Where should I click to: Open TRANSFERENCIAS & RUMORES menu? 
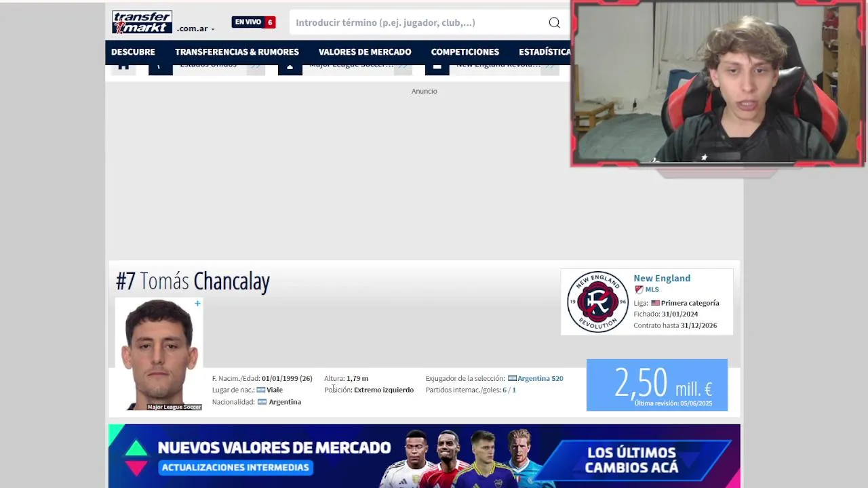(237, 52)
